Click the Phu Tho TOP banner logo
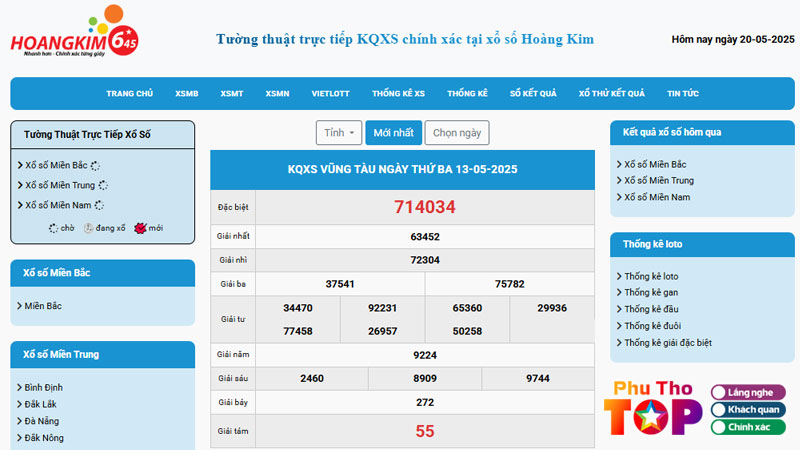Image resolution: width=800 pixels, height=450 pixels. [x=654, y=409]
